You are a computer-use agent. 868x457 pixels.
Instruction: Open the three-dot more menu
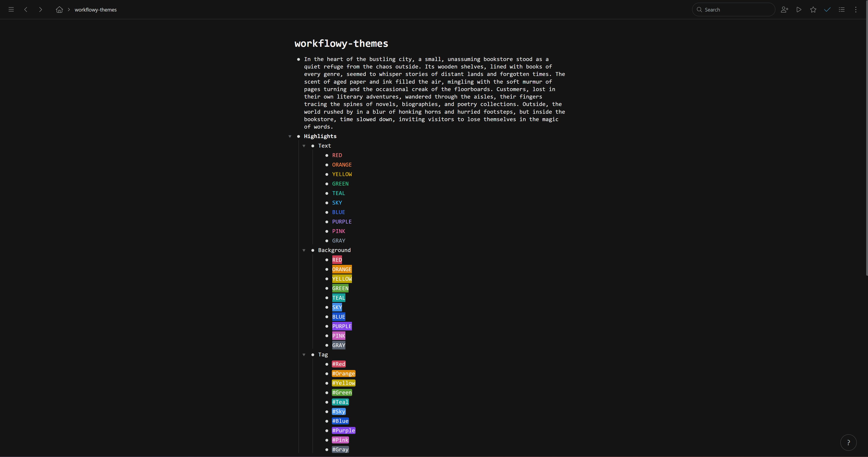pyautogui.click(x=856, y=9)
